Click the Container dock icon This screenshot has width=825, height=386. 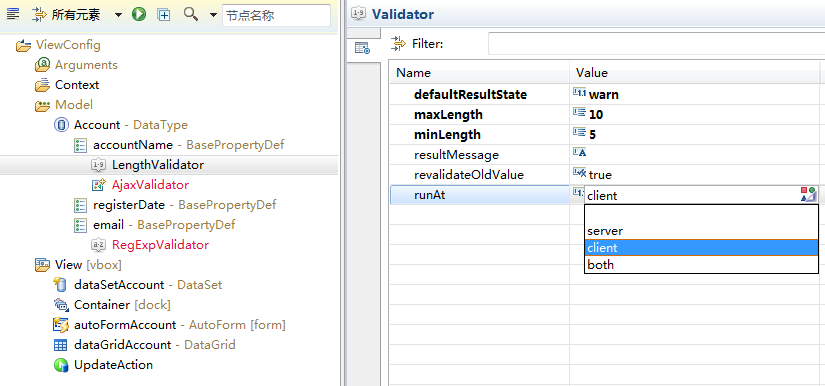pyautogui.click(x=62, y=305)
